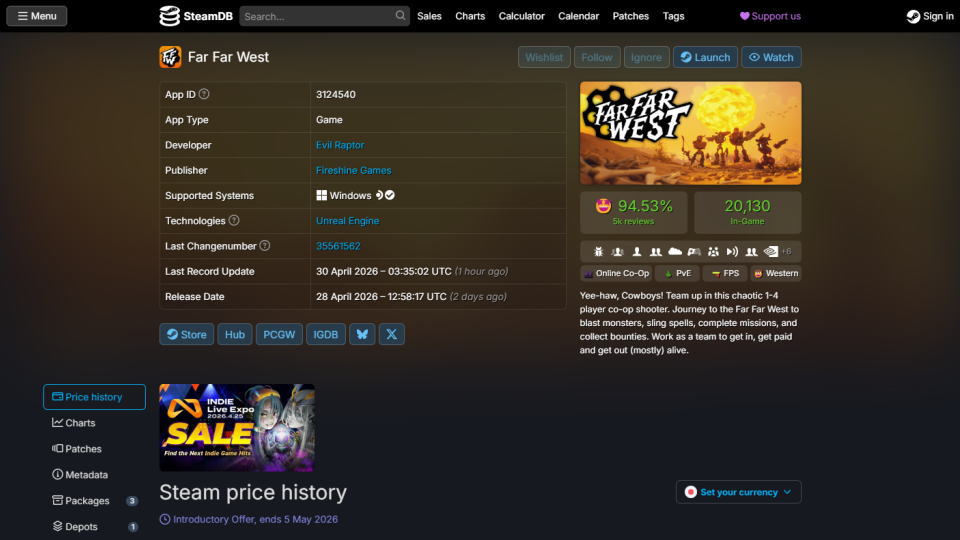This screenshot has height=540, width=960.
Task: Click the App ID help icon
Action: coord(204,94)
